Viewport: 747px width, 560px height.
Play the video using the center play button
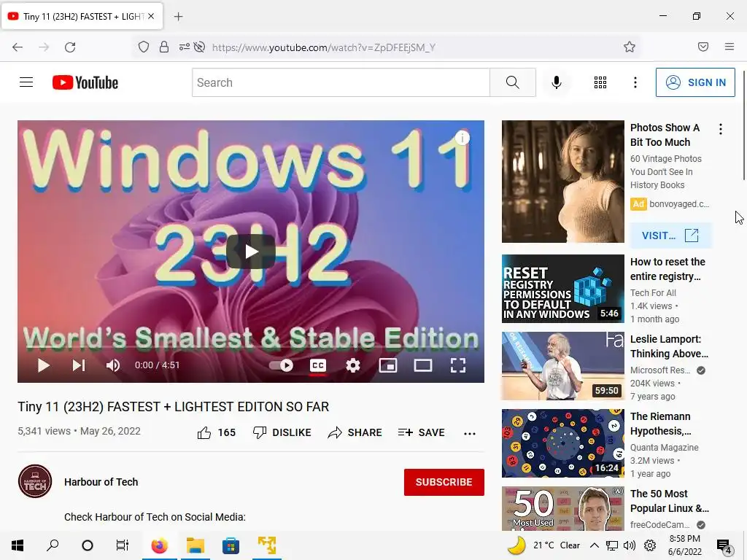pos(251,252)
